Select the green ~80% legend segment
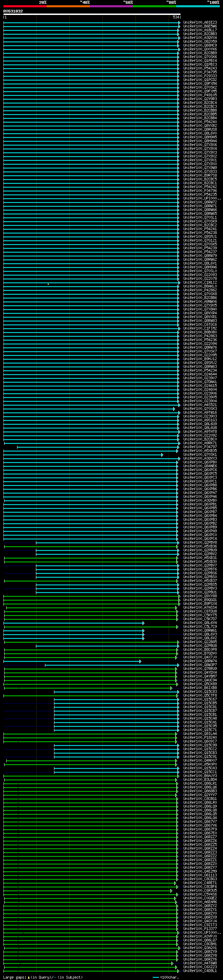This screenshot has width=223, height=980. 155,6
